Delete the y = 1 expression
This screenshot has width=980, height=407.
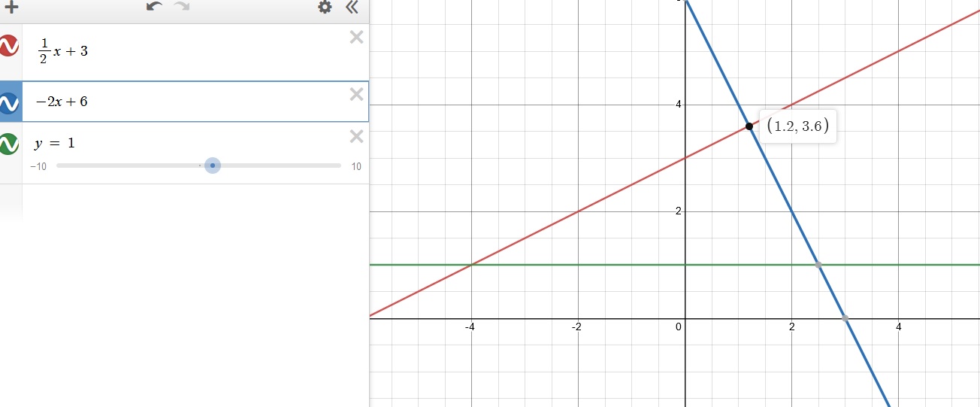[x=357, y=136]
